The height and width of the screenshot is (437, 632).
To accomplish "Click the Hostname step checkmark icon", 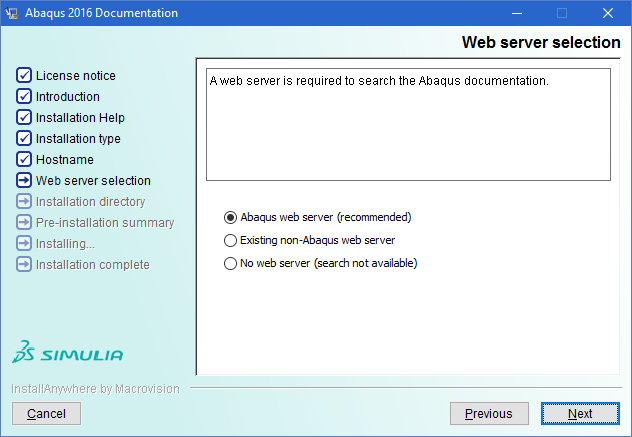I will point(24,159).
